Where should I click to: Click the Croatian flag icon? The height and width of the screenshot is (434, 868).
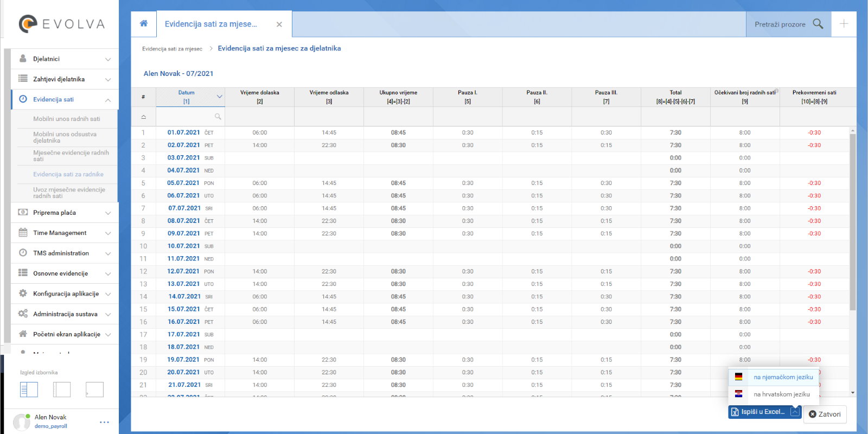point(738,394)
